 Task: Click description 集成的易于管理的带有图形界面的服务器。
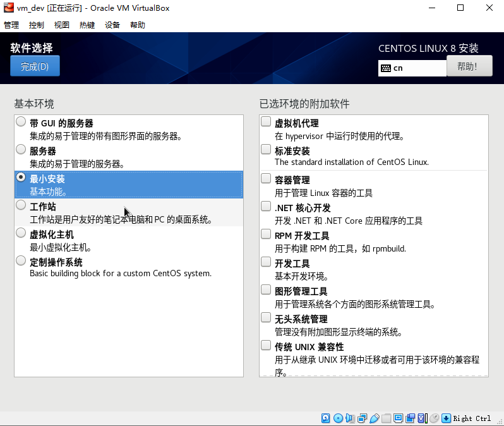pos(105,136)
